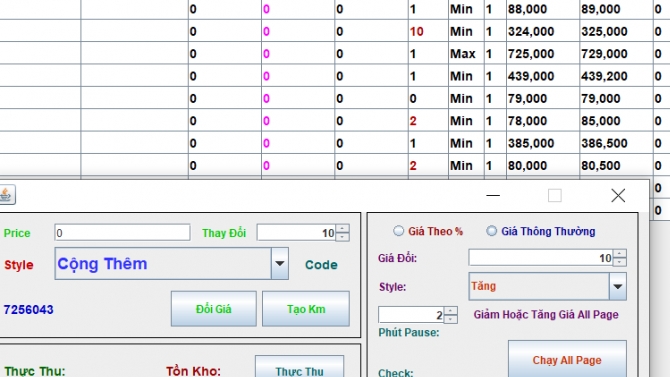The width and height of the screenshot is (670, 377).
Task: Click the Giảm Hoặc Tăng Giá All Page label
Action: coord(546,315)
